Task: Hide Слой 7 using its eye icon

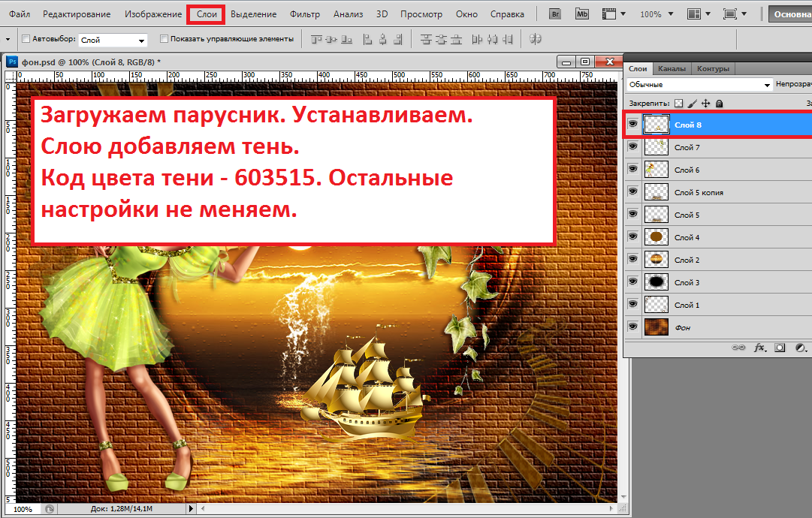Action: (632, 148)
